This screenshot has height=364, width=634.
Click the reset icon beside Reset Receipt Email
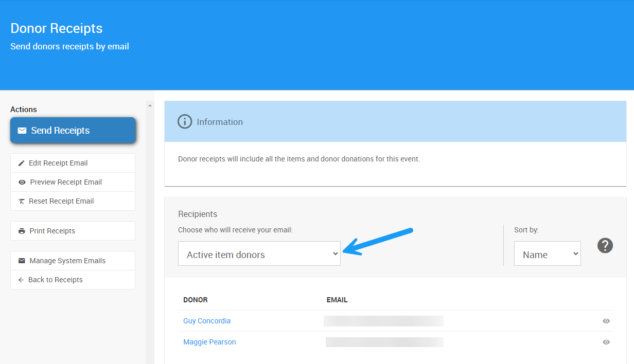pyautogui.click(x=21, y=201)
